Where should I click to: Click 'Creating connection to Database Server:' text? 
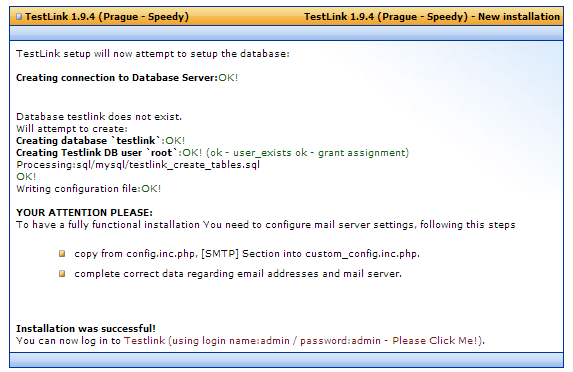[x=117, y=77]
